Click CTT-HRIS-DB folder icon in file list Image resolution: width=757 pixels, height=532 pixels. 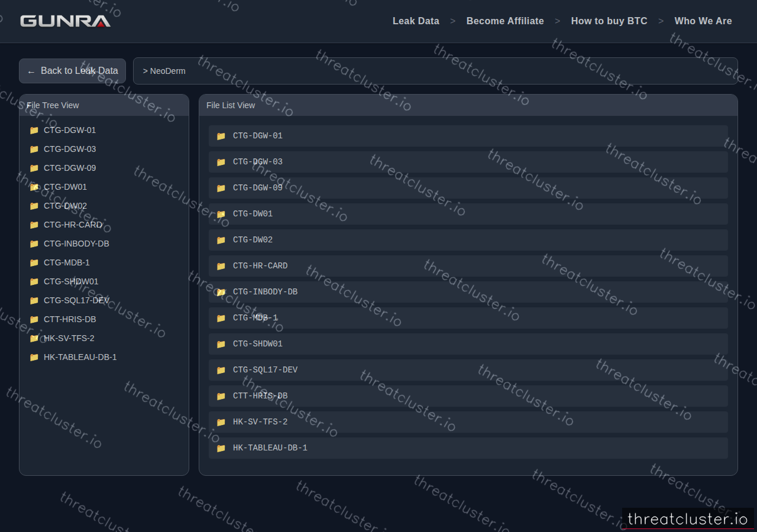click(x=221, y=396)
